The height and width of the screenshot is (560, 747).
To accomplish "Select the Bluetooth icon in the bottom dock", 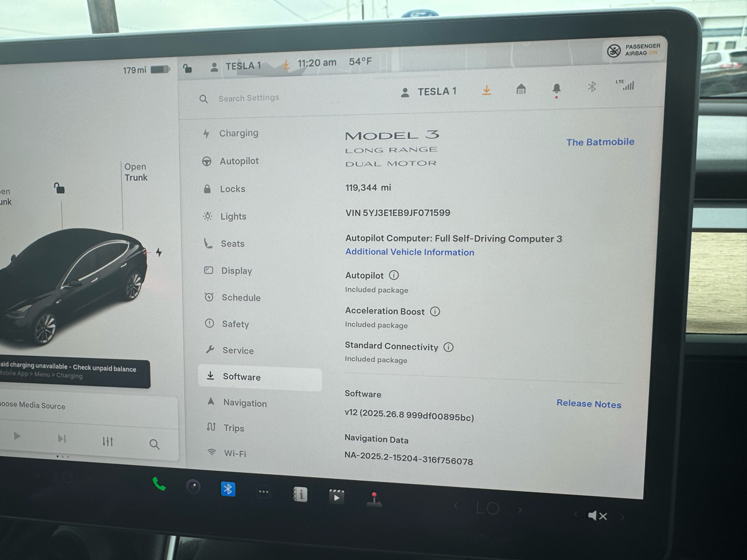I will coord(228,489).
